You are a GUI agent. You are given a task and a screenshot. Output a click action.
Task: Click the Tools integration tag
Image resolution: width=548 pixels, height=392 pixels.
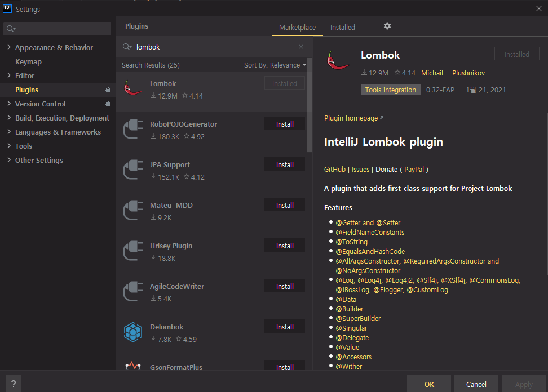click(390, 90)
